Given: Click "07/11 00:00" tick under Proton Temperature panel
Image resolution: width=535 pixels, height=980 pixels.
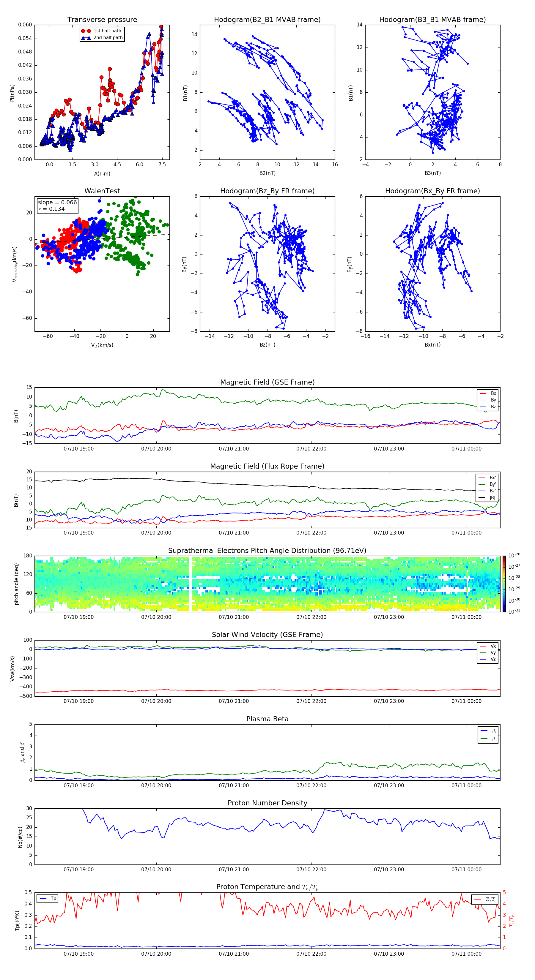Looking at the screenshot, I should [466, 954].
